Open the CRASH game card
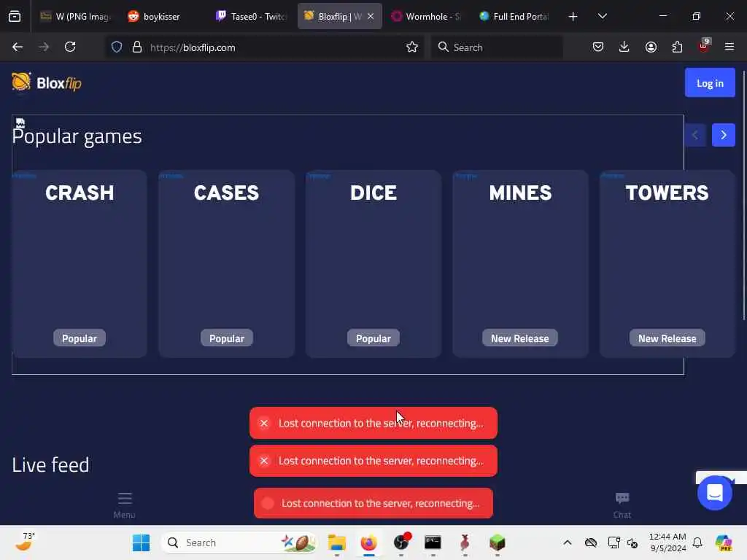The height and width of the screenshot is (560, 747). pyautogui.click(x=79, y=263)
